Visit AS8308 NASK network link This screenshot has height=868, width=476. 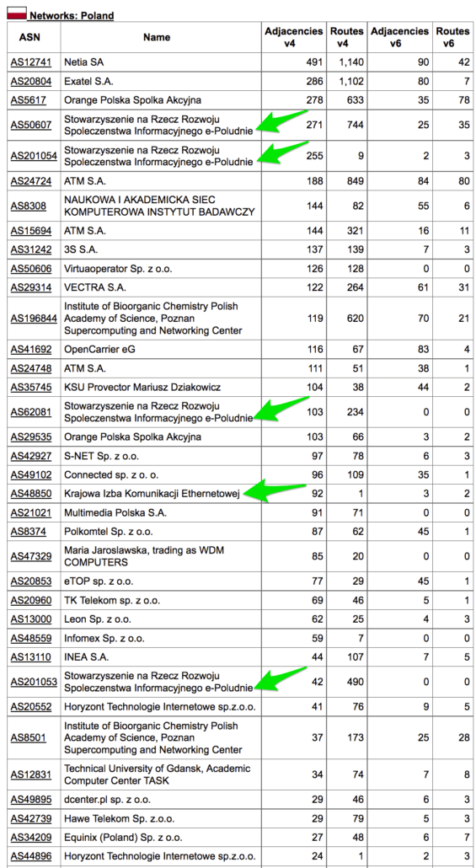click(29, 206)
